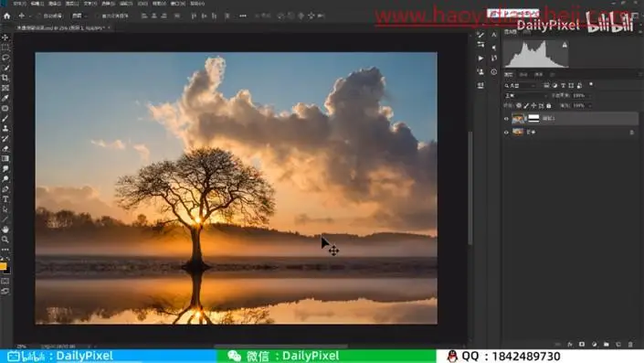The image size is (644, 363).
Task: Select the Smudge/Blur tool
Action: [5, 169]
